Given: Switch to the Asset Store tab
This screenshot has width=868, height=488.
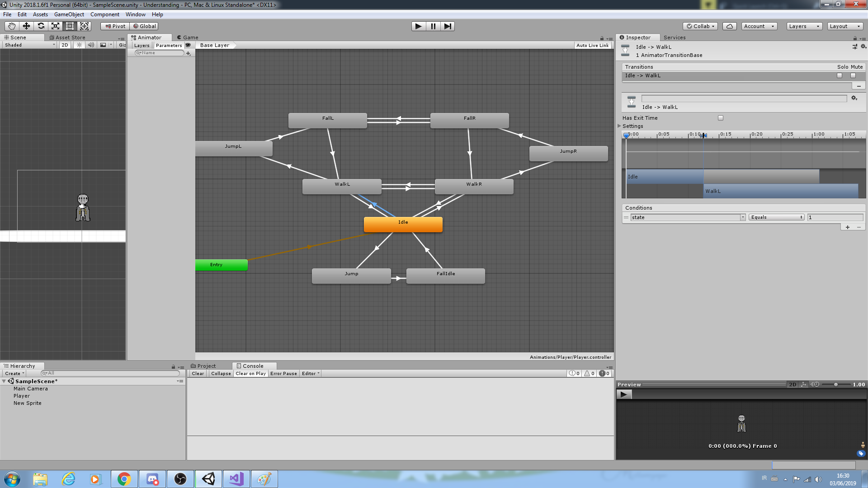Looking at the screenshot, I should pyautogui.click(x=67, y=38).
